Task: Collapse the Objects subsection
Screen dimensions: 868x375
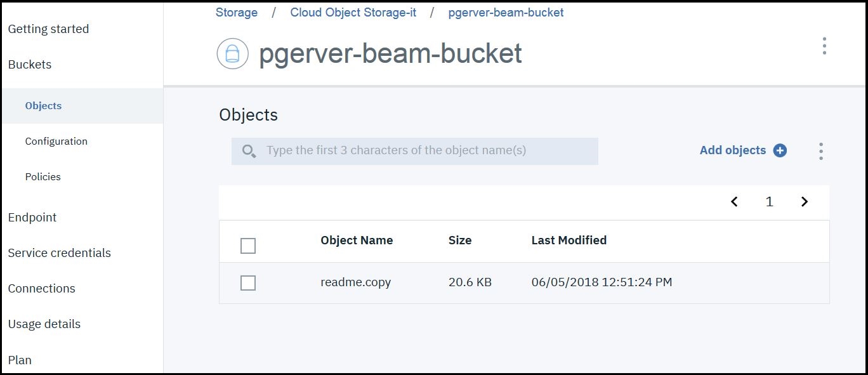Action: (x=43, y=105)
